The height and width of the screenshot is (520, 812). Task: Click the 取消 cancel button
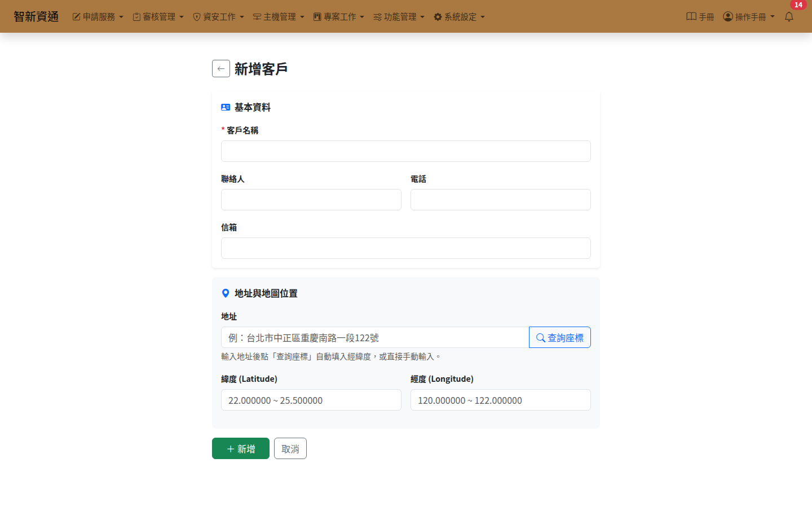[290, 448]
